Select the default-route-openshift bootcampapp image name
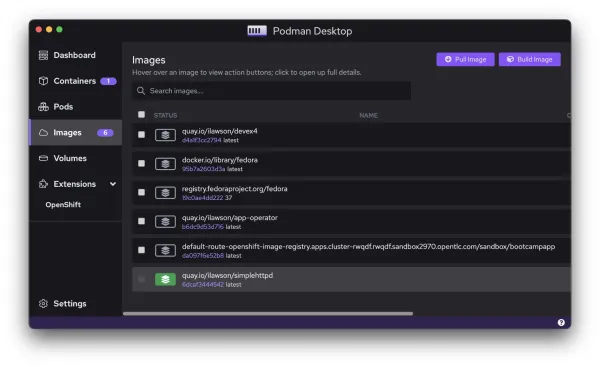The width and height of the screenshot is (600, 367). (x=368, y=246)
